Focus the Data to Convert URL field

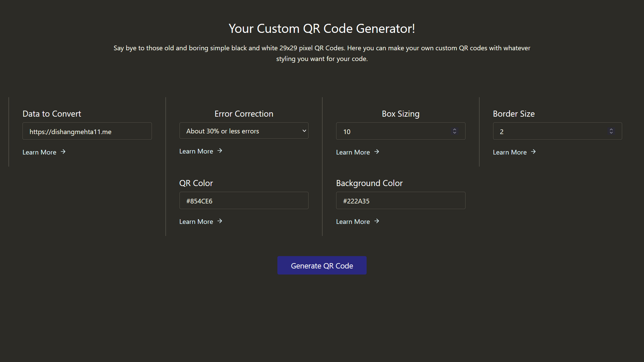pos(87,131)
